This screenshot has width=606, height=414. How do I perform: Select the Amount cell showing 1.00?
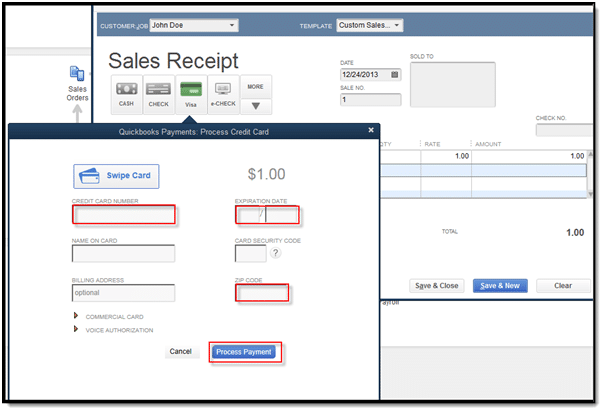(x=529, y=156)
